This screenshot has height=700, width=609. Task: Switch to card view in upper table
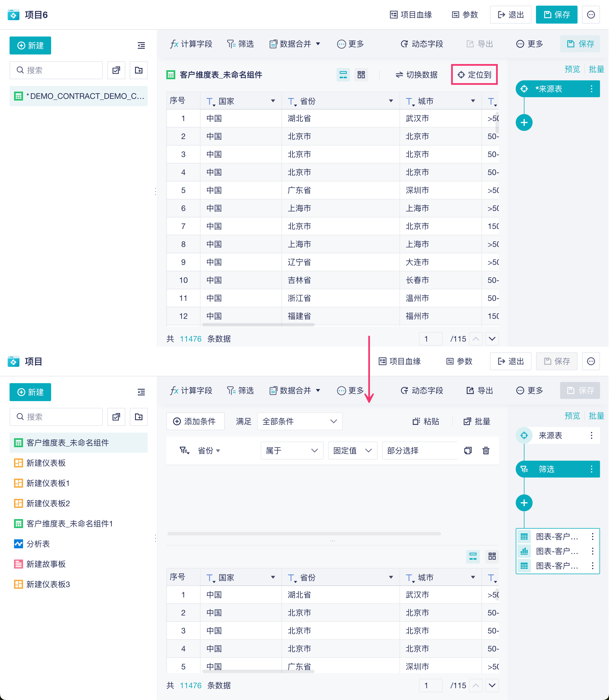(361, 75)
